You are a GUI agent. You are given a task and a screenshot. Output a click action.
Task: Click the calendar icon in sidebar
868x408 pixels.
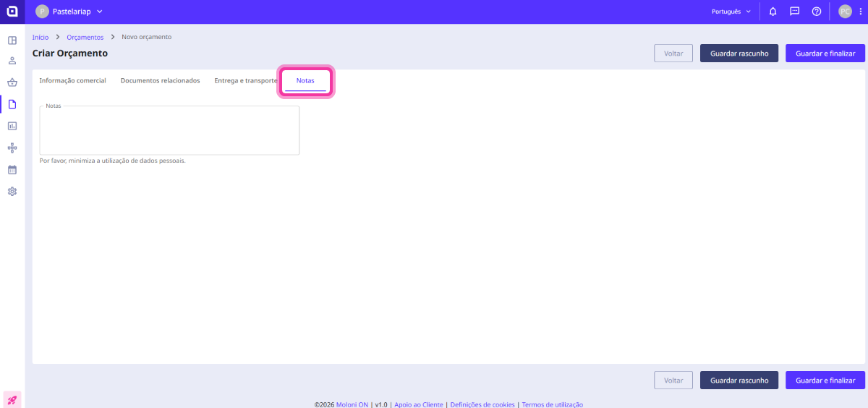12,170
